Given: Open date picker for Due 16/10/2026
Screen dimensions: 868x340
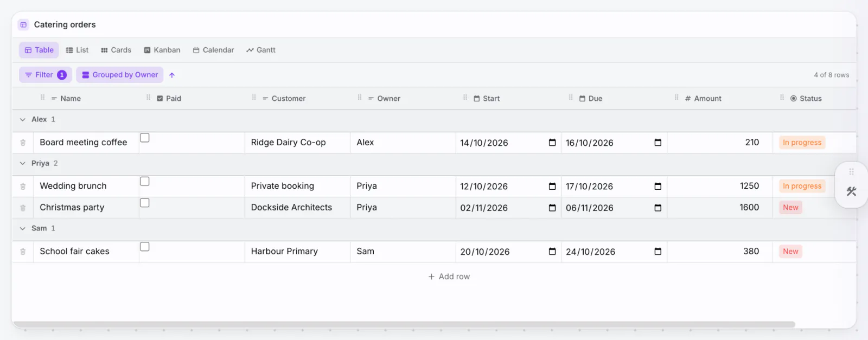Looking at the screenshot, I should [x=658, y=143].
